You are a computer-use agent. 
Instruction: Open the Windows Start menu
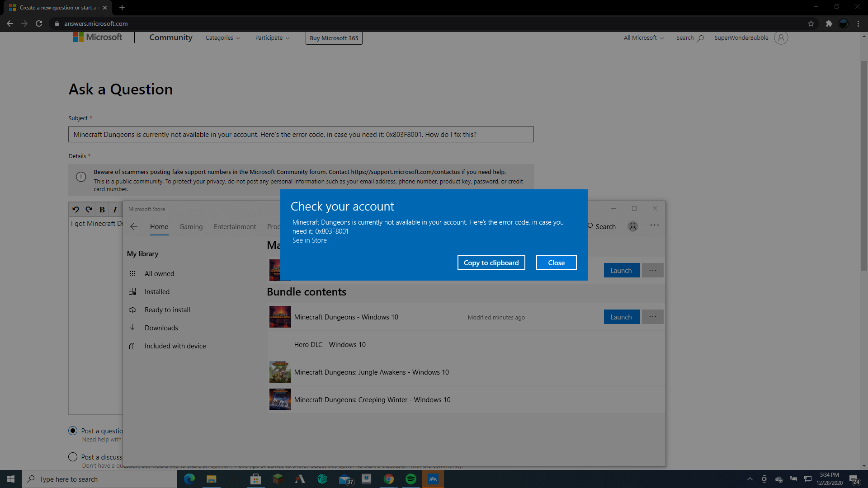tap(11, 479)
